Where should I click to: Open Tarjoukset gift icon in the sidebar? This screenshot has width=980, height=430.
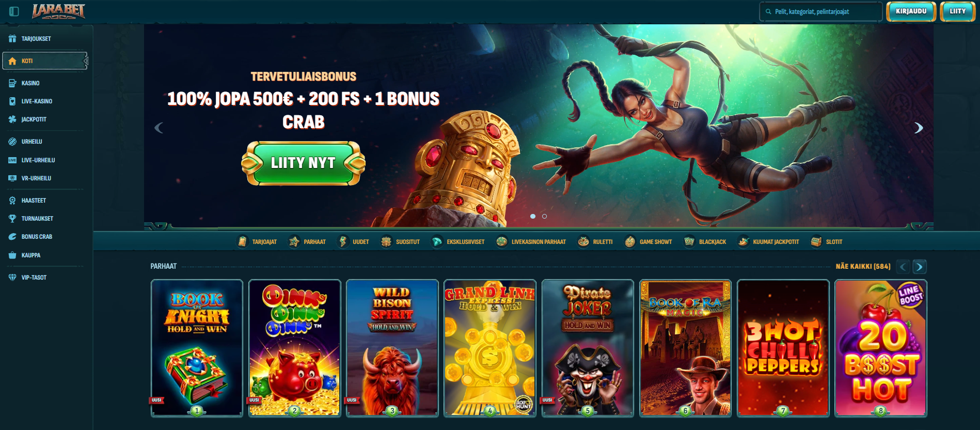click(x=12, y=39)
